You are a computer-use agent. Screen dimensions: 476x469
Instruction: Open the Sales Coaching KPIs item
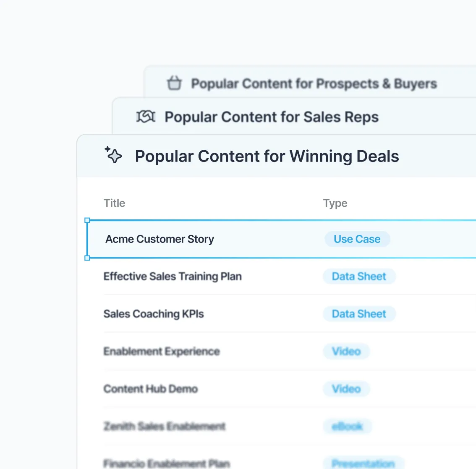[154, 314]
